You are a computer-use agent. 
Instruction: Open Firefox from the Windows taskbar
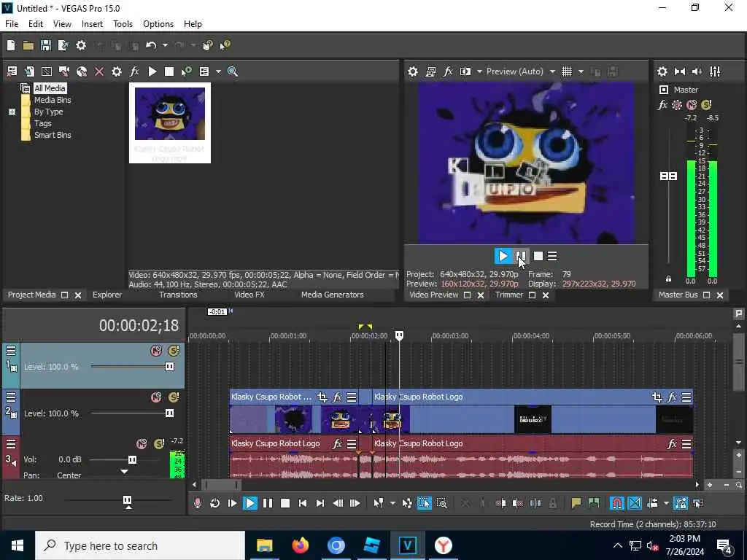(x=300, y=545)
